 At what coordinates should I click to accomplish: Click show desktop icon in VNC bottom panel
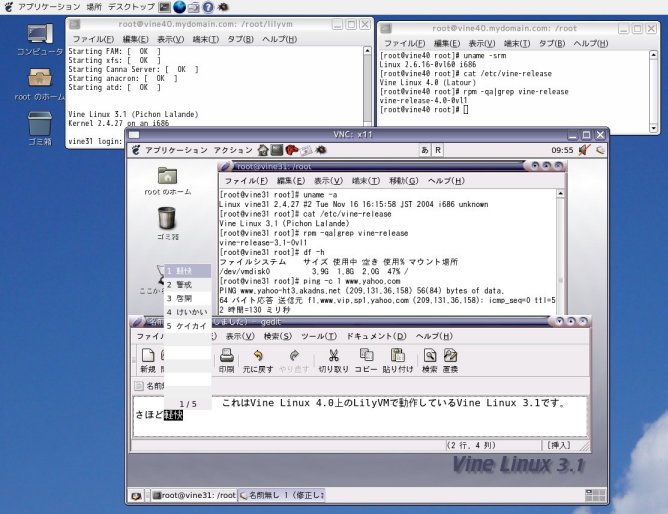pyautogui.click(x=136, y=496)
